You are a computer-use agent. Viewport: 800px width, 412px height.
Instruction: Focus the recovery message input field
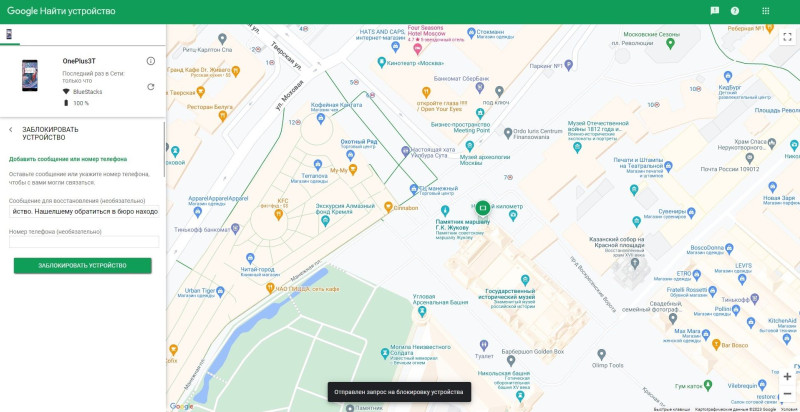(x=84, y=211)
